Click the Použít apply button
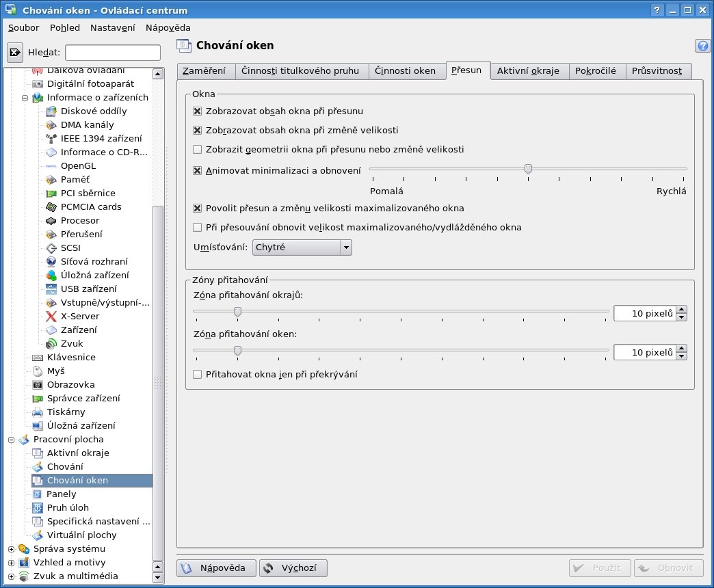 [x=600, y=568]
